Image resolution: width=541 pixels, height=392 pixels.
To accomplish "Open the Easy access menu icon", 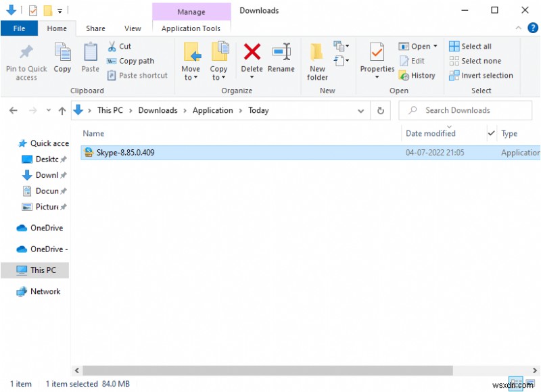I will coord(342,61).
